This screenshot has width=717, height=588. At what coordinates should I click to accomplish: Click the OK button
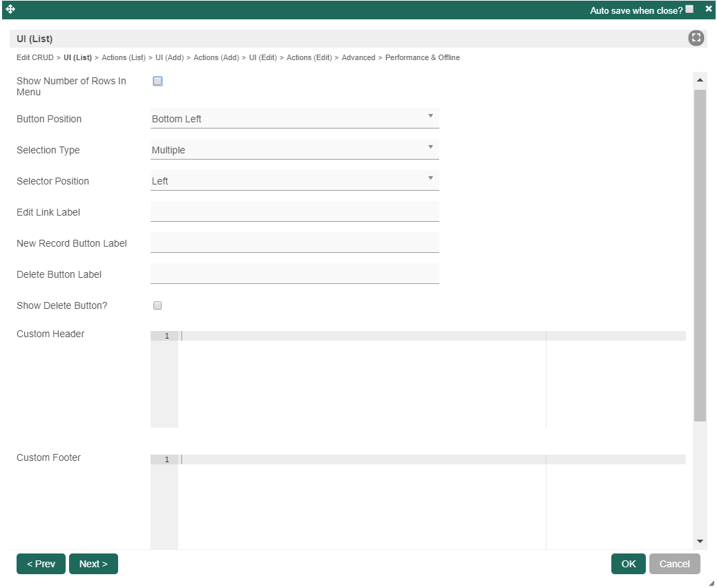628,564
